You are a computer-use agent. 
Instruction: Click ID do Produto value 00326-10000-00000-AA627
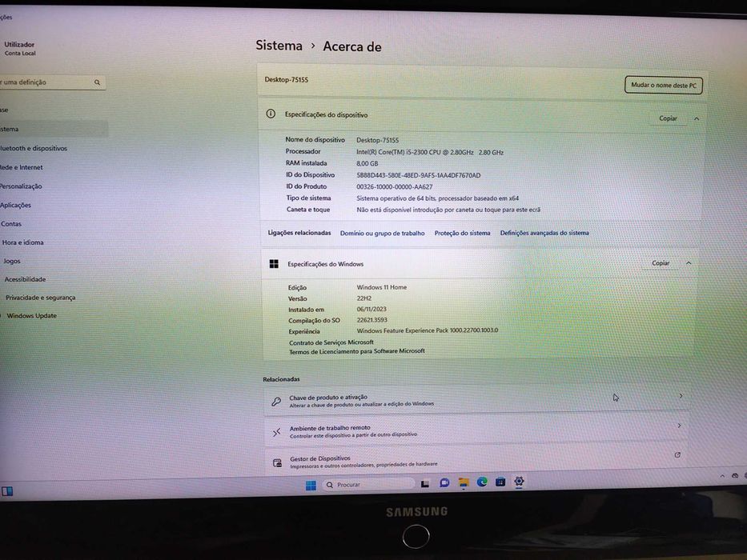pos(395,186)
